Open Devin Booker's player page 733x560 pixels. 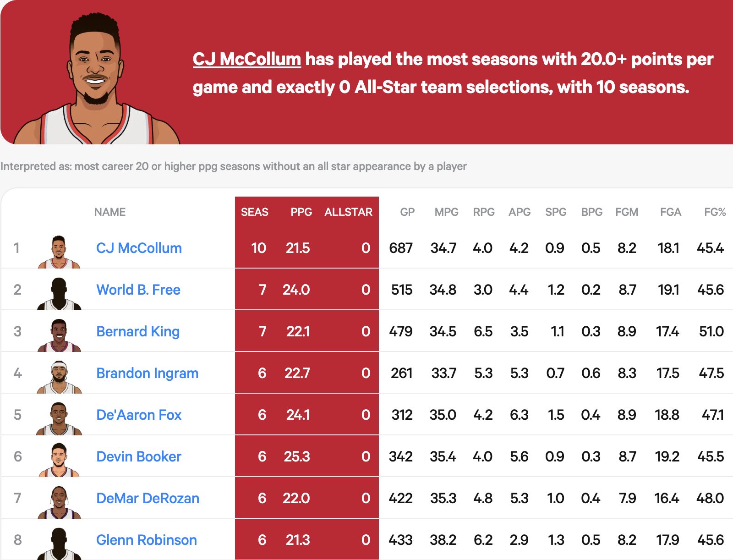pos(138,456)
